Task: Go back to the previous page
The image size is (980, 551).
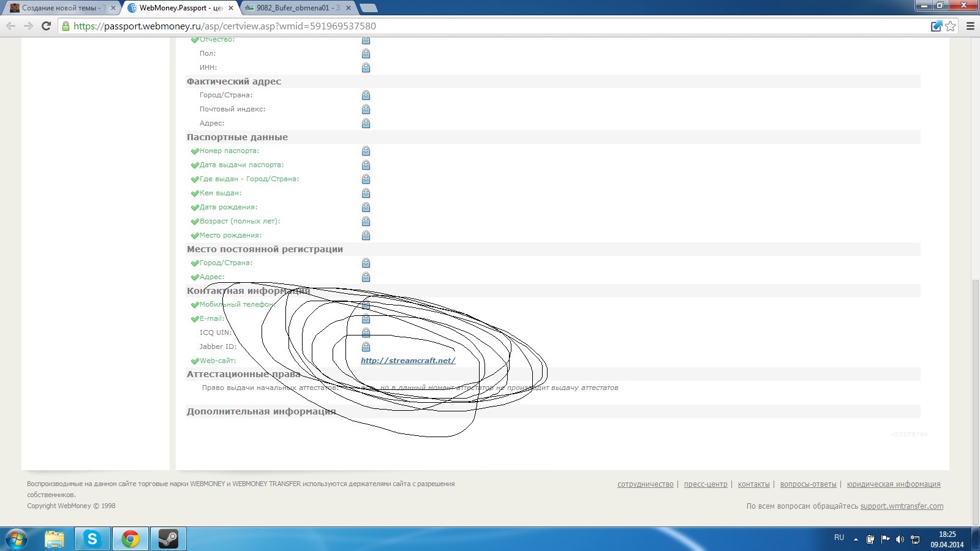Action: pos(10,26)
